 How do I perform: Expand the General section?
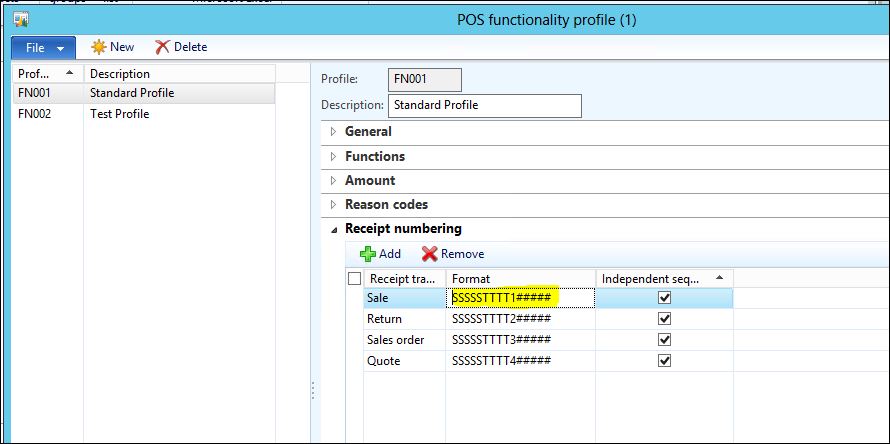(368, 132)
